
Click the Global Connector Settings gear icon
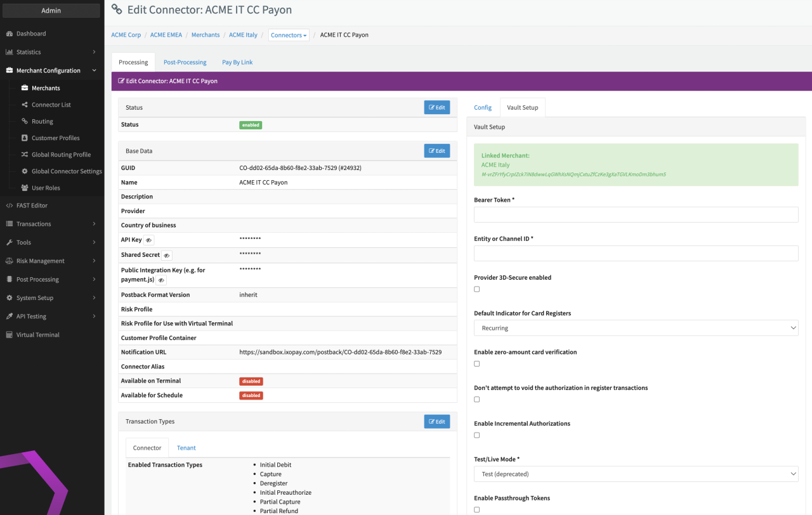click(x=25, y=171)
